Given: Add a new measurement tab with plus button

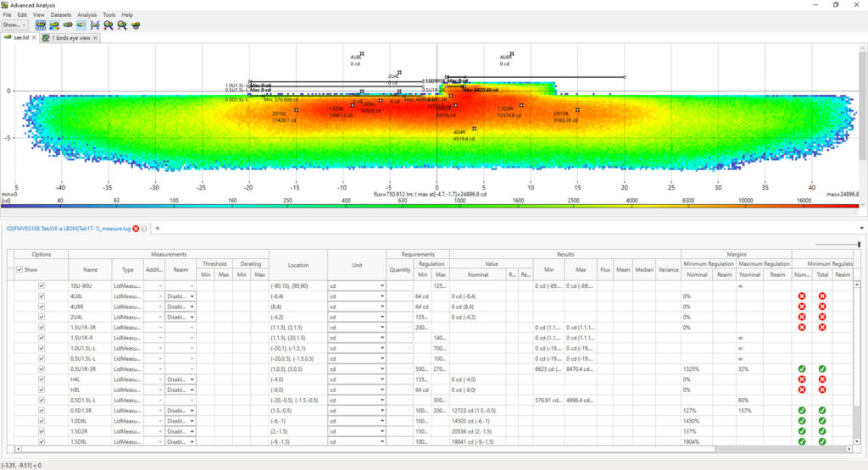Looking at the screenshot, I should click(x=157, y=228).
